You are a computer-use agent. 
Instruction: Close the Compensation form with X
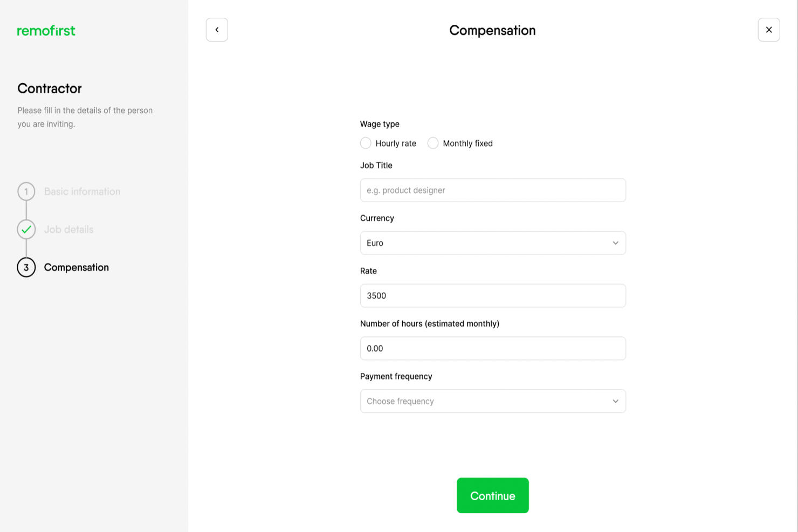pyautogui.click(x=768, y=30)
